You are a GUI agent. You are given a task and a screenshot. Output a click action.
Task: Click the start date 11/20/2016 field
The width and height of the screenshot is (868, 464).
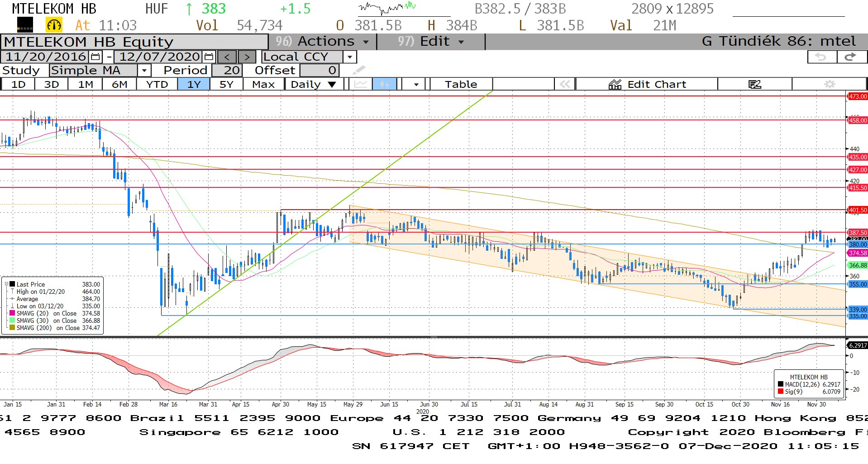(x=46, y=57)
